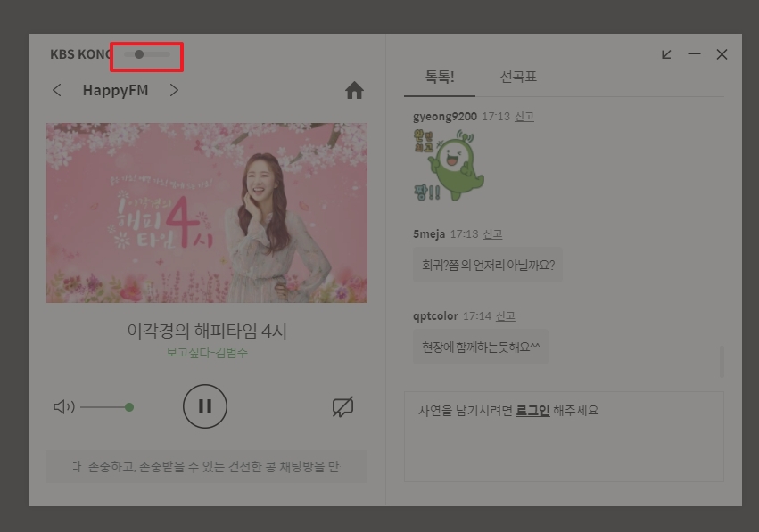Image resolution: width=759 pixels, height=532 pixels.
Task: Click the green volume slider handle
Action: [129, 406]
